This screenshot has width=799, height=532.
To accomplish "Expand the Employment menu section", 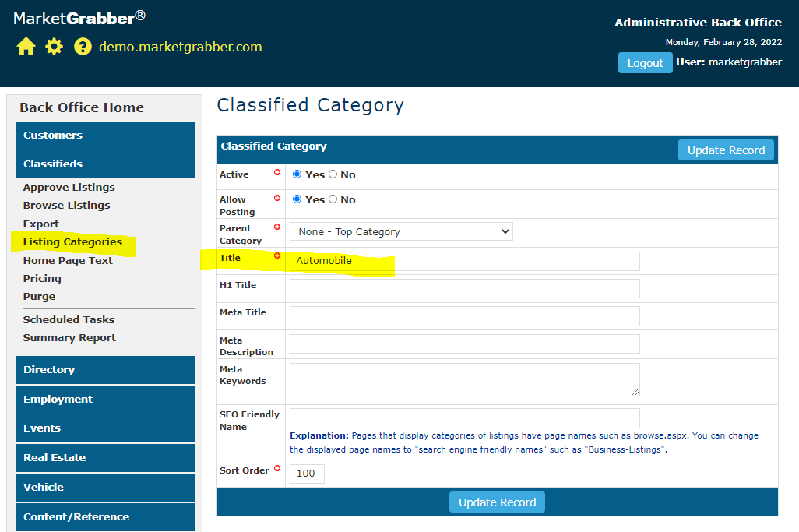I will (x=105, y=400).
